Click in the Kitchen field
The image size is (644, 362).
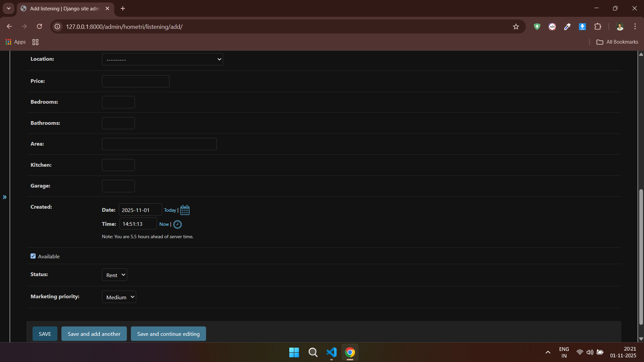point(118,165)
